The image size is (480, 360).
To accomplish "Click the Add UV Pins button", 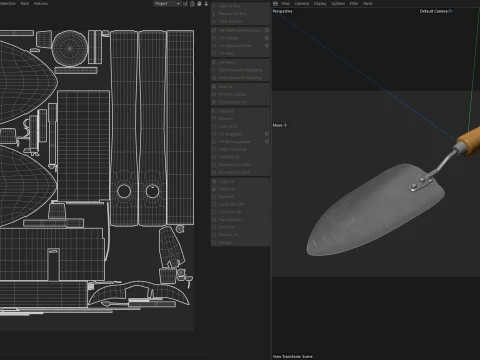I will [240, 6].
